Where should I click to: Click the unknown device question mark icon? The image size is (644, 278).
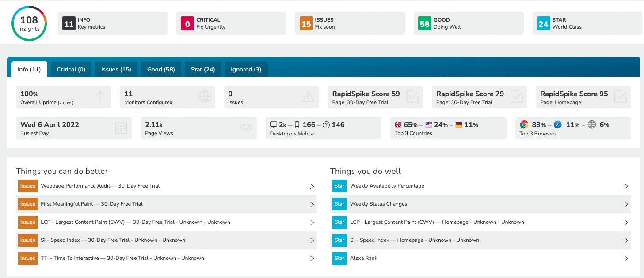(326, 125)
